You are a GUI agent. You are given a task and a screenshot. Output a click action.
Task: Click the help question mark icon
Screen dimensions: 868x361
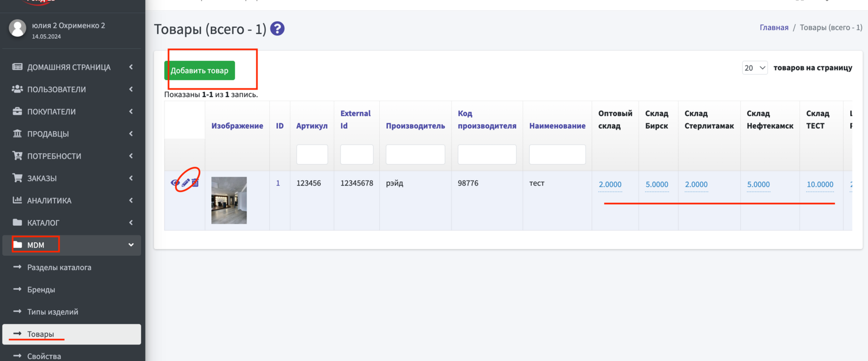click(277, 28)
